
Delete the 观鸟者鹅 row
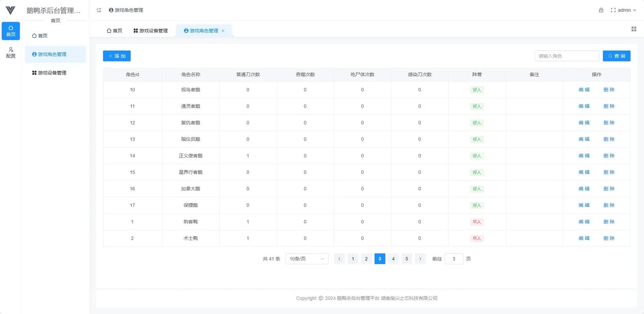[x=609, y=90]
